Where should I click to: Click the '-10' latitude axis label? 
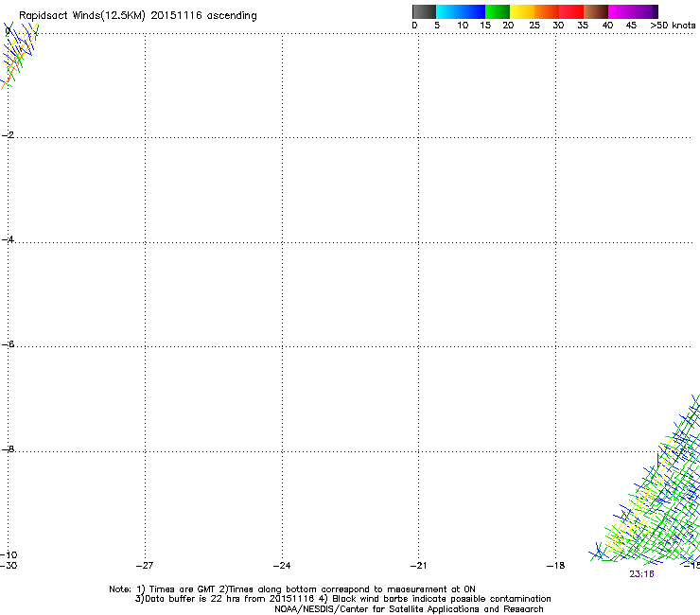[9, 555]
